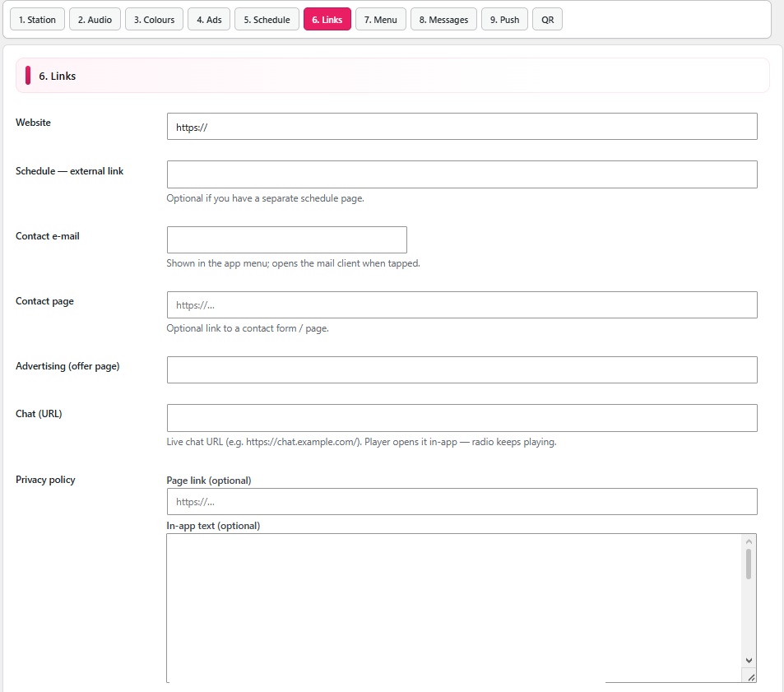Screen dimensions: 784x692
Task: Click the Contact page URL field
Action: point(462,305)
